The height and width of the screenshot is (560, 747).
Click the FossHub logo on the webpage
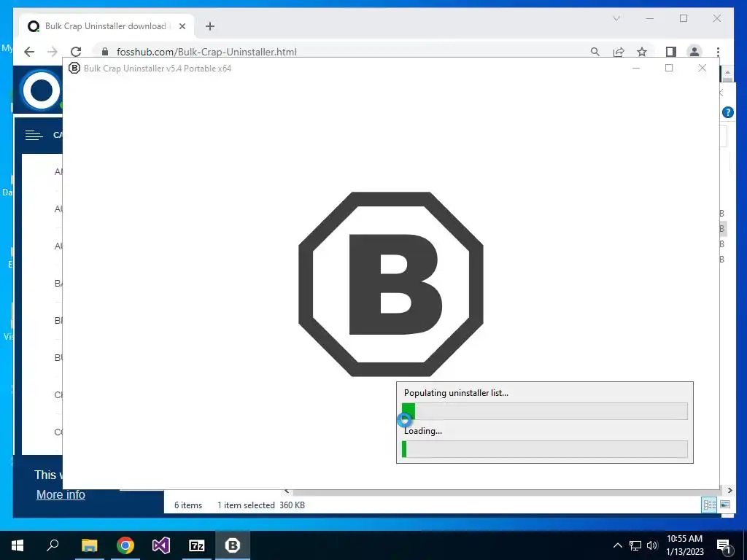click(x=41, y=90)
